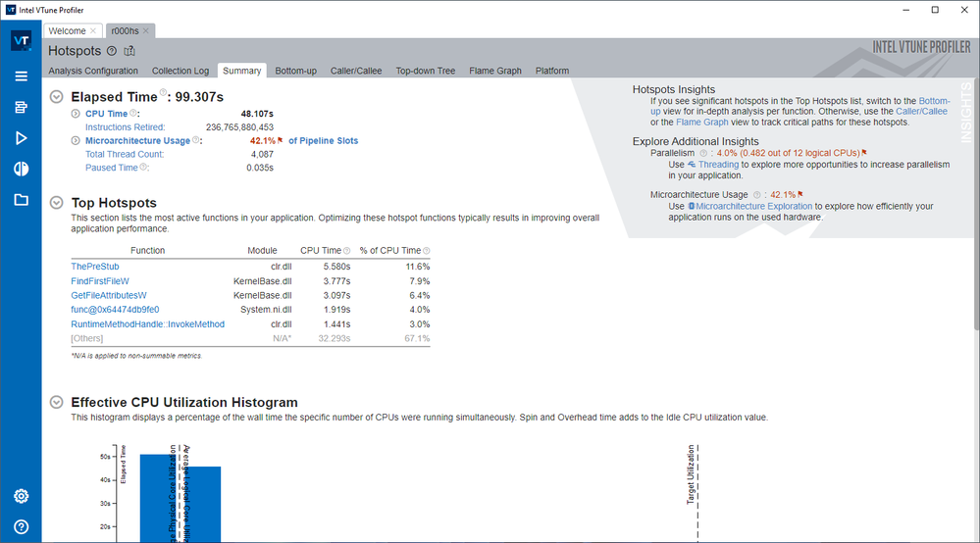Open the Threading analysis link

718,164
